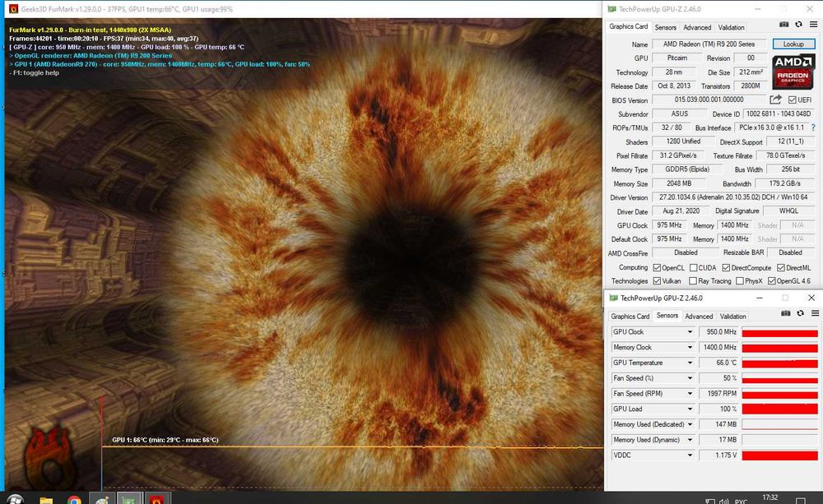
Task: Toggle the Ray Tracing checkbox
Action: [x=693, y=280]
